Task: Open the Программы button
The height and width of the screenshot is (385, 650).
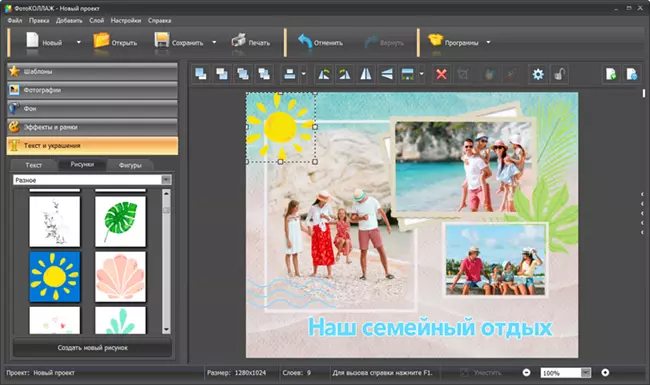Action: (x=453, y=42)
